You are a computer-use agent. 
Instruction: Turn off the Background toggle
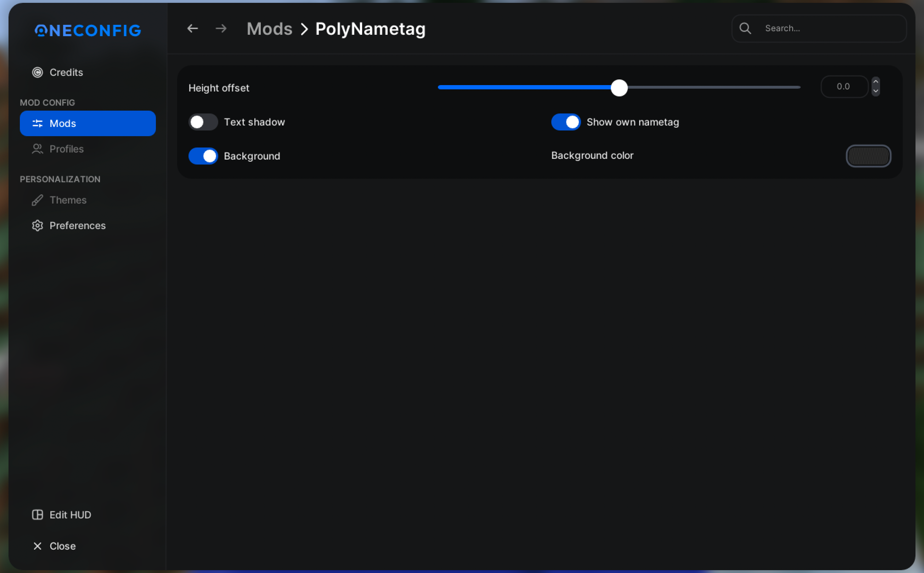(x=203, y=156)
